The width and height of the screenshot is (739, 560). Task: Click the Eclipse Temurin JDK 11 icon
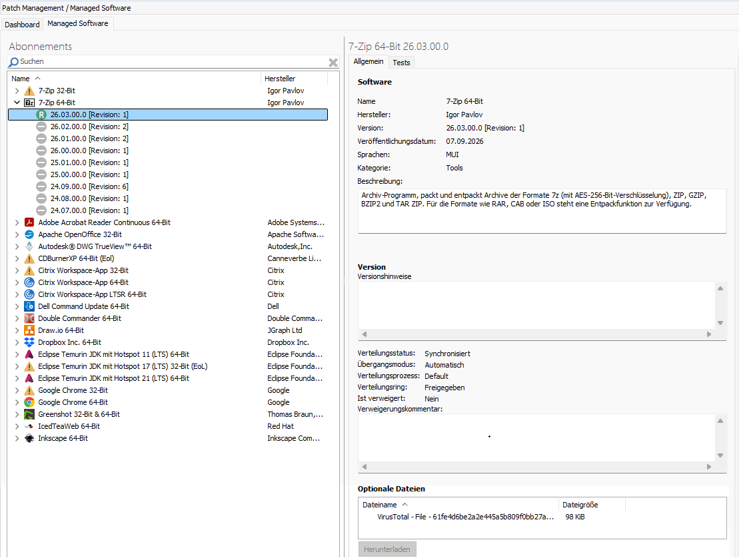click(x=29, y=354)
